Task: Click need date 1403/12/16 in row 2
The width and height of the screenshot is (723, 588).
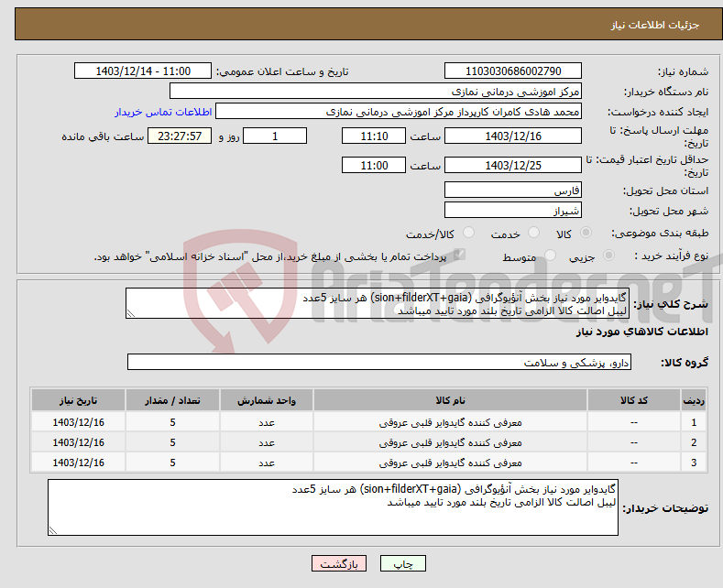Action: click(x=79, y=442)
